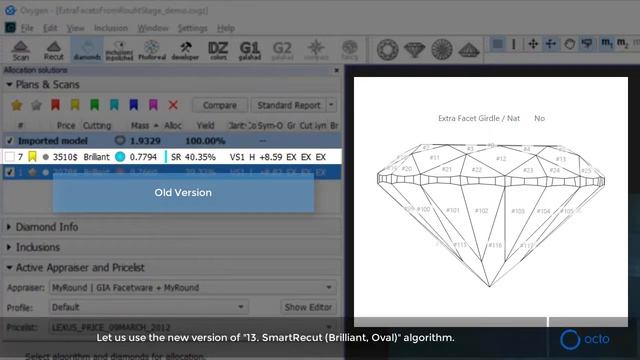Click the DZ colors icon
Screen dimensions: 640x360
[218, 51]
